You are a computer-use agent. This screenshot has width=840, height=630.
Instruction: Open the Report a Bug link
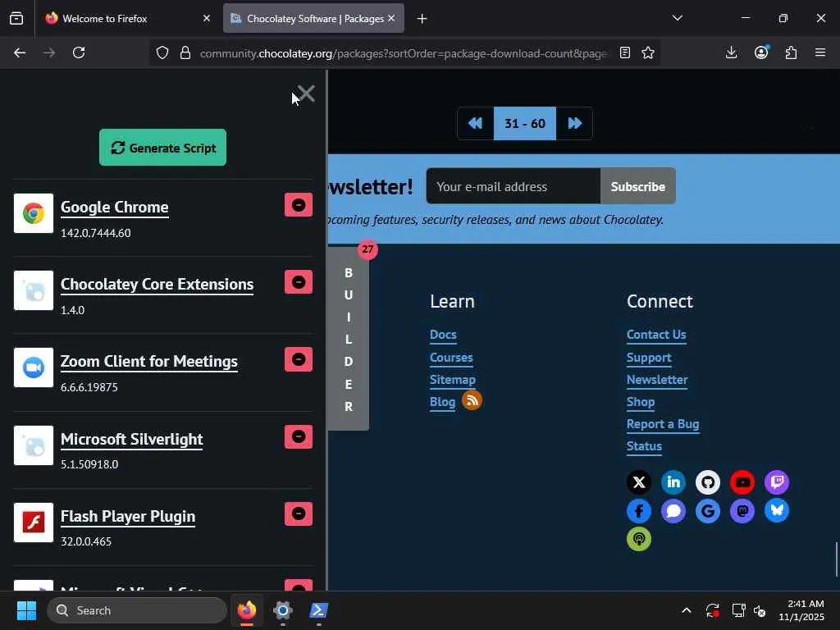663,424
